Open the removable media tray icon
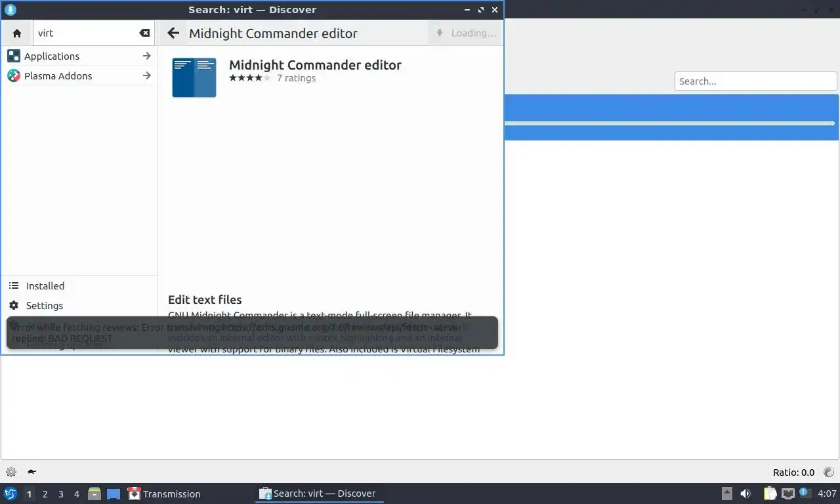 click(727, 493)
